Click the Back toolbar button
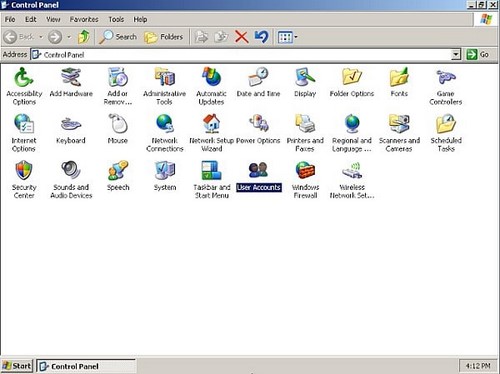 coord(19,37)
